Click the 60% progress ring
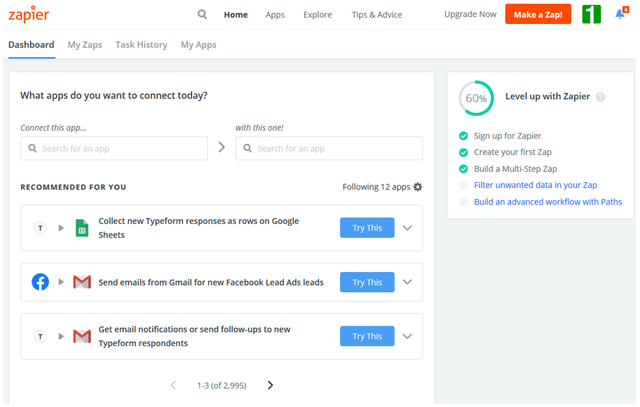Screen dimensions: 640x407 pos(476,98)
